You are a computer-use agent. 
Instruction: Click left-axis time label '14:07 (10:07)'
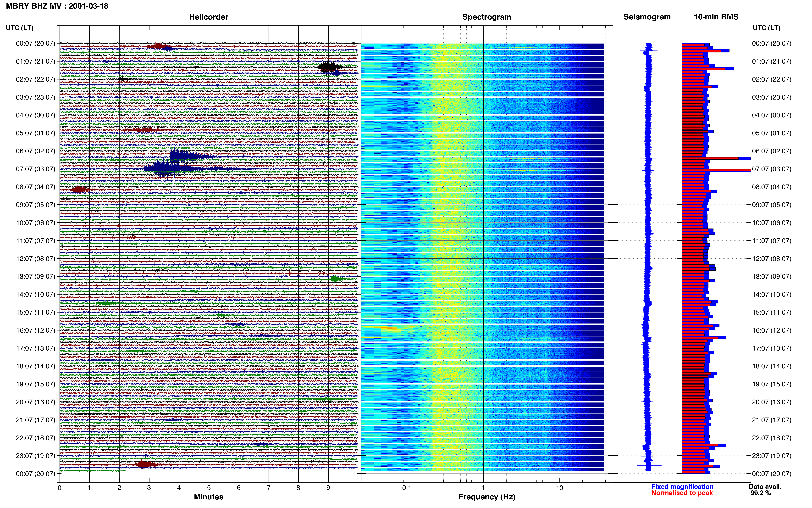36,295
